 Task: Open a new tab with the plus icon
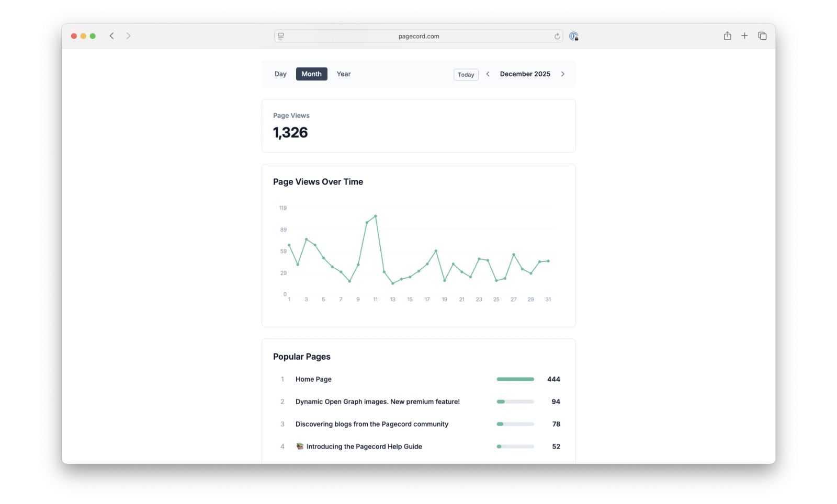tap(744, 36)
